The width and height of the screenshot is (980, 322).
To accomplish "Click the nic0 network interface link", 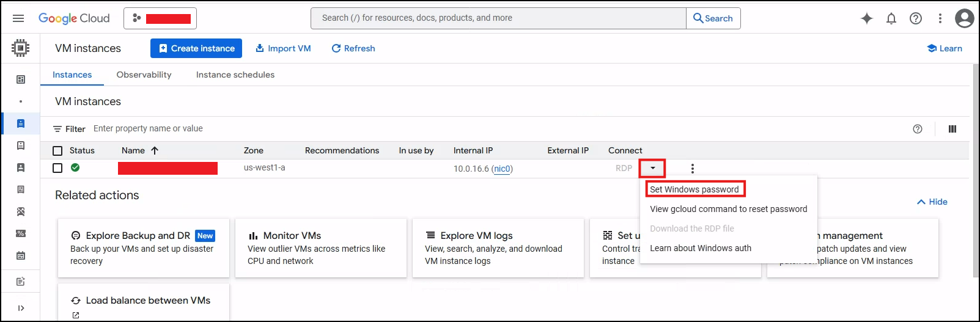I will click(x=502, y=169).
